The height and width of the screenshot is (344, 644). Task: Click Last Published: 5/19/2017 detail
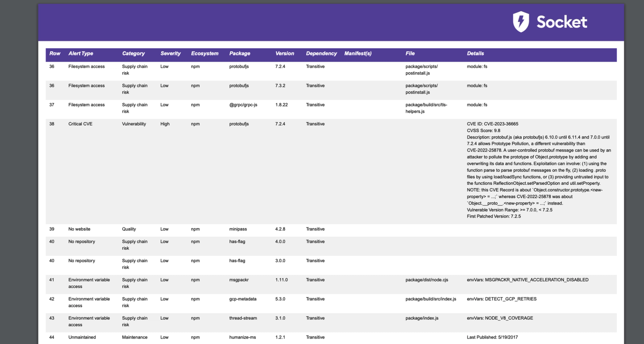click(x=492, y=337)
